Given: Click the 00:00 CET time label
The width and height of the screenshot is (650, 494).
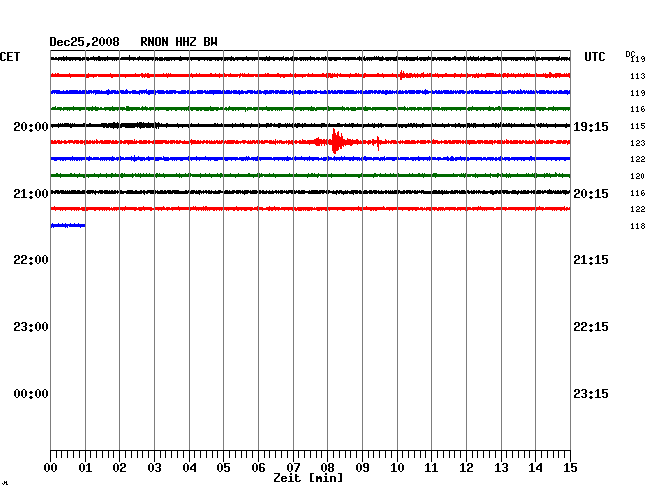Looking at the screenshot, I should 31,394.
